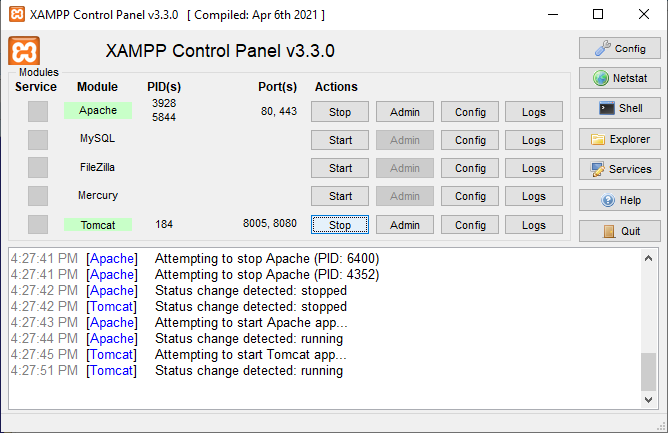Open Explorer via the folder icon
Image resolution: width=668 pixels, height=433 pixels.
pos(620,139)
